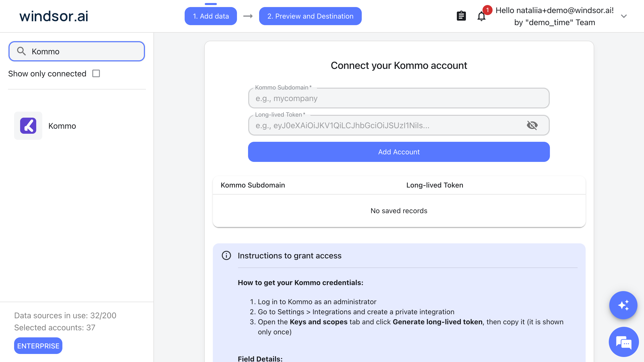The image size is (644, 362).
Task: Open the clipboard tasks icon in header
Action: pos(461,16)
